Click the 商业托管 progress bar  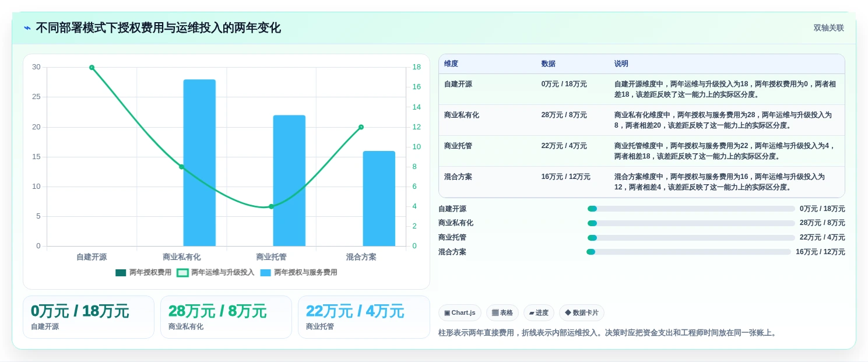(x=691, y=238)
